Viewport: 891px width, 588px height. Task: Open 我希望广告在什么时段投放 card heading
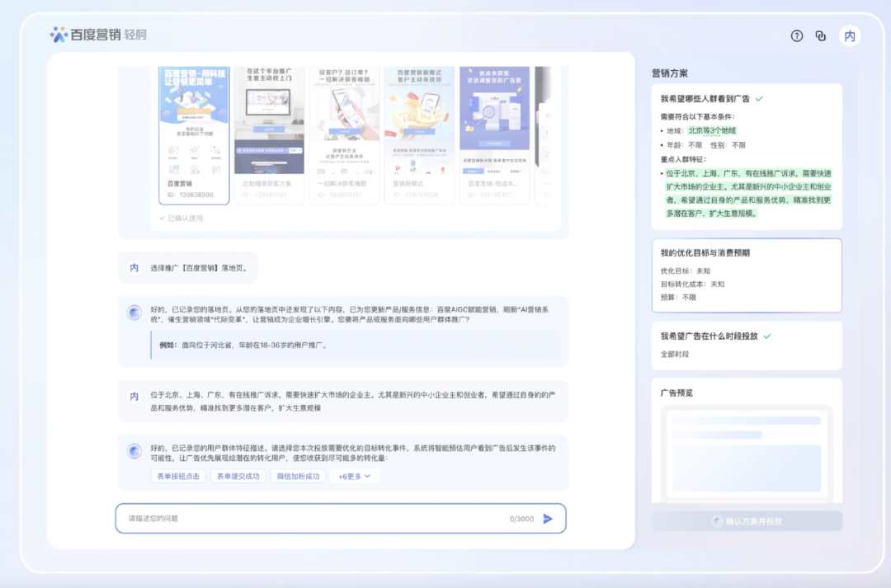pos(709,336)
